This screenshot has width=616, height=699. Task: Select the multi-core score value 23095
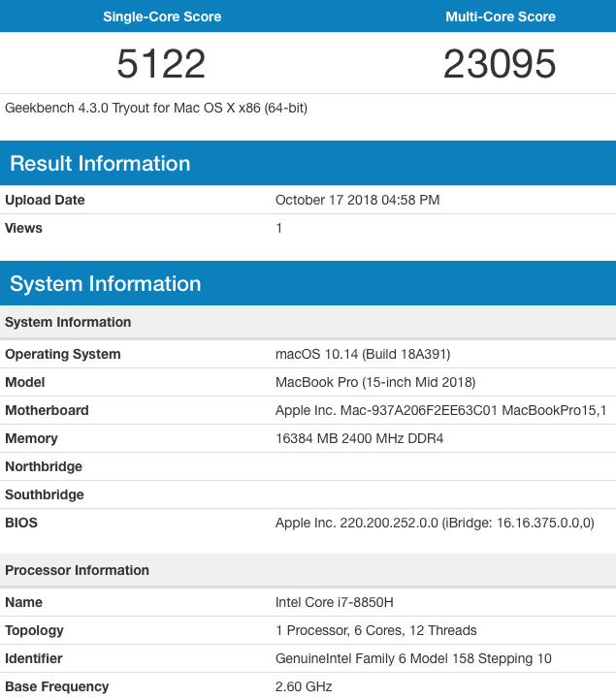(x=500, y=64)
